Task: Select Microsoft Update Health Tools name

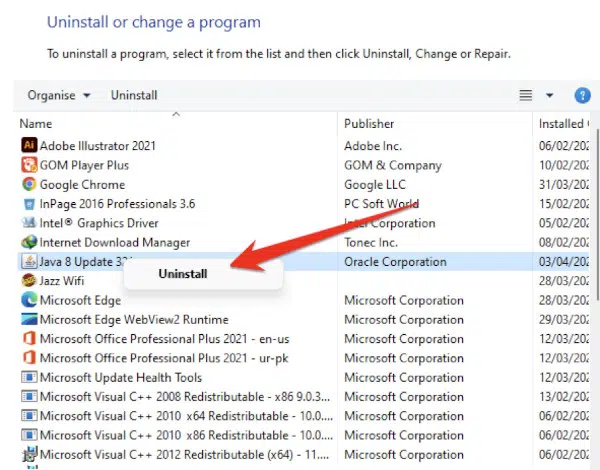Action: click(x=121, y=377)
